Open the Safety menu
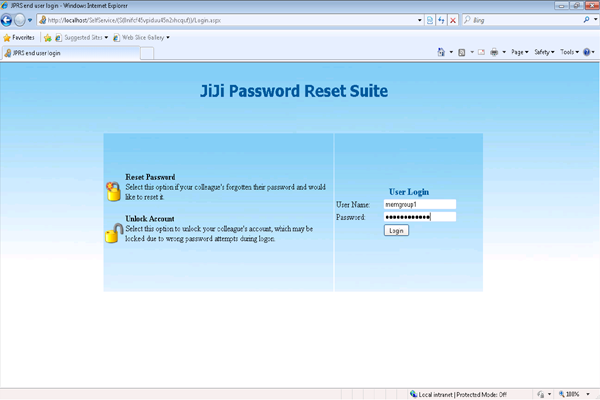 click(544, 52)
